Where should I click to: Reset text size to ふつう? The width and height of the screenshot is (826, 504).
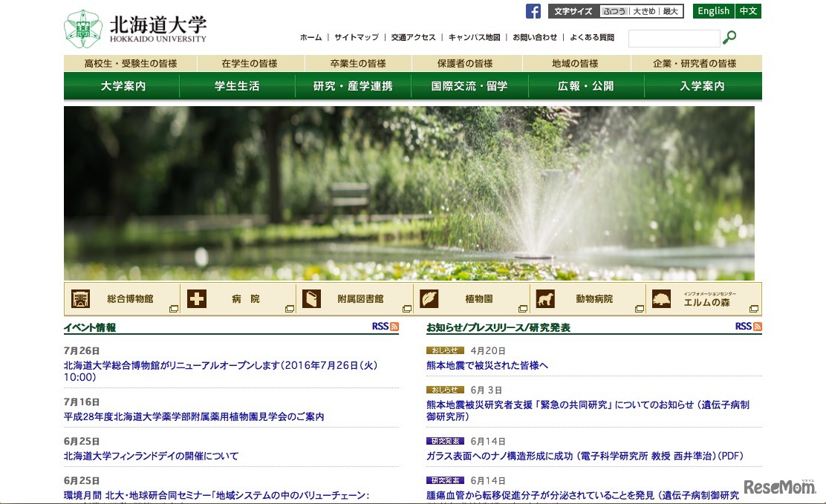(616, 10)
